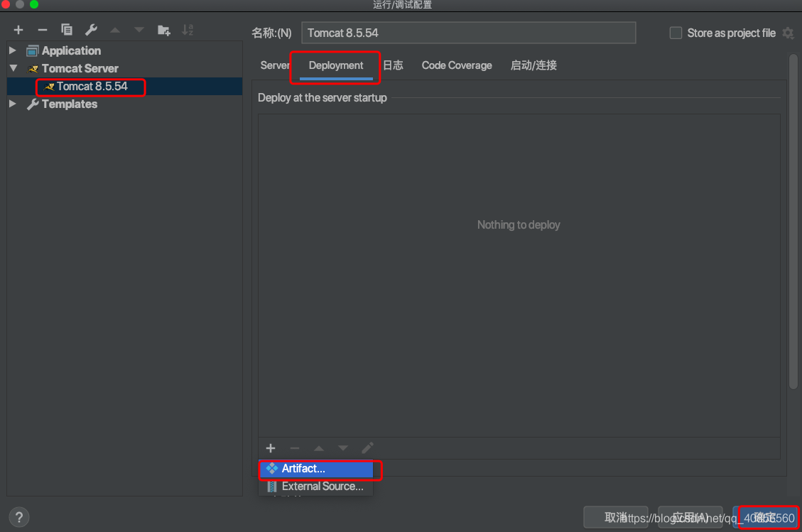Move deployment item up

[x=319, y=449]
